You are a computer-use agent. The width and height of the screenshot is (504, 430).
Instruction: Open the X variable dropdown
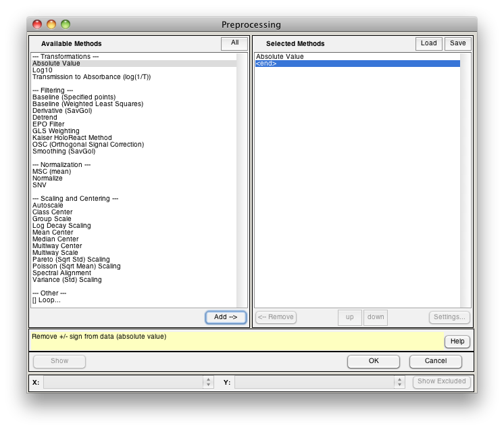pyautogui.click(x=128, y=382)
